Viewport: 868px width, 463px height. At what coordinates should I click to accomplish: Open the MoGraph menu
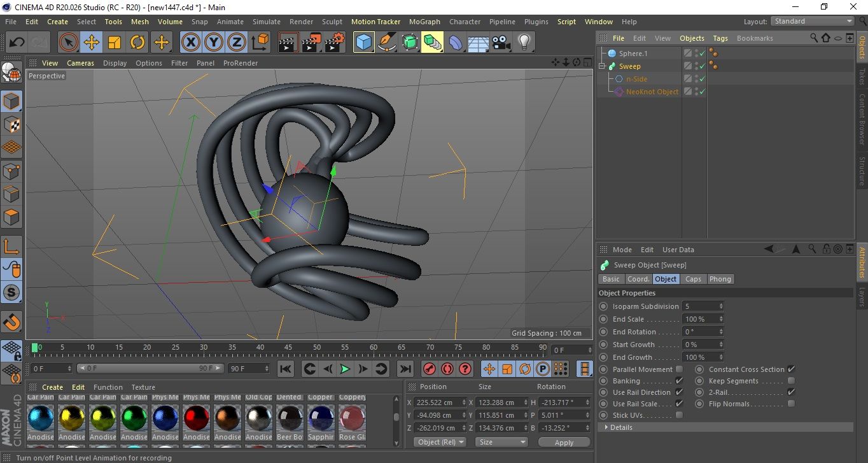(424, 22)
